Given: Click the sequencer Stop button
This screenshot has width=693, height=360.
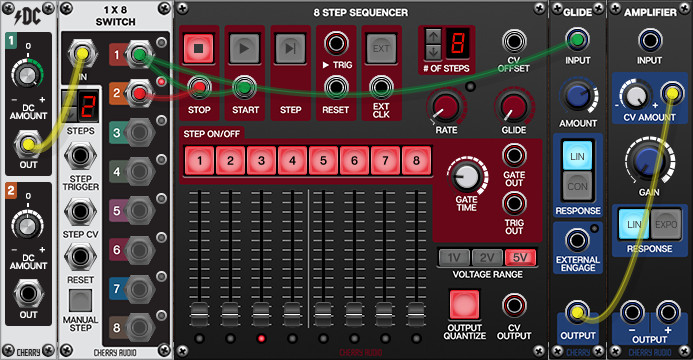Looking at the screenshot, I should [198, 48].
